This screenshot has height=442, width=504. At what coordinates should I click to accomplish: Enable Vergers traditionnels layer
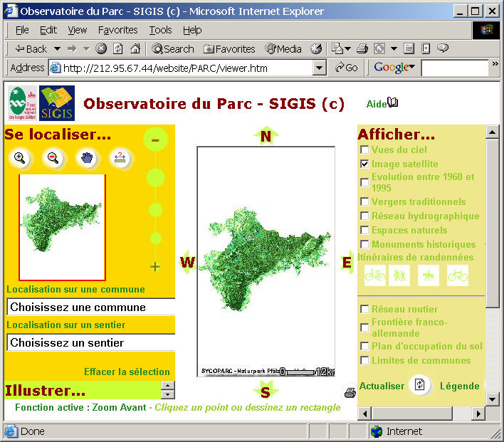364,201
